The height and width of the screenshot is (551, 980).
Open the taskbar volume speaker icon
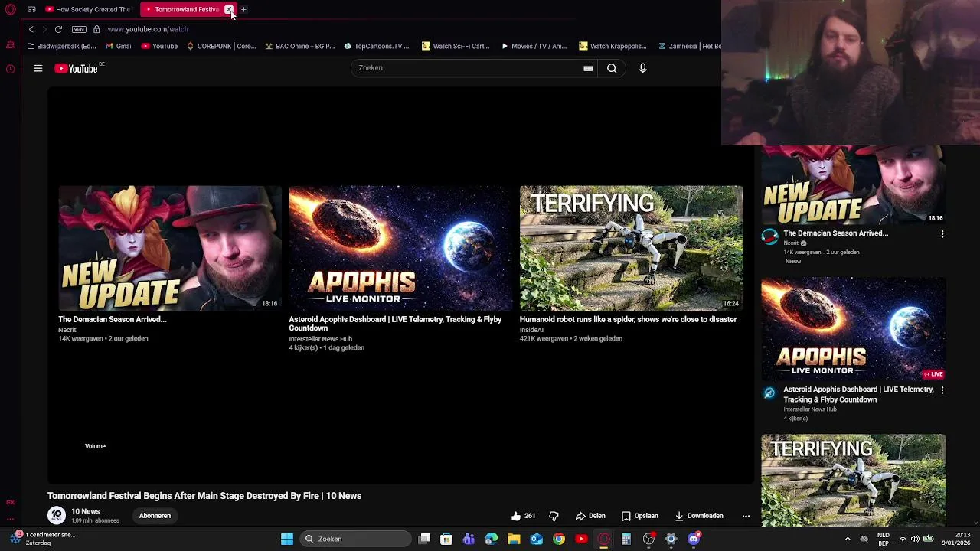915,539
